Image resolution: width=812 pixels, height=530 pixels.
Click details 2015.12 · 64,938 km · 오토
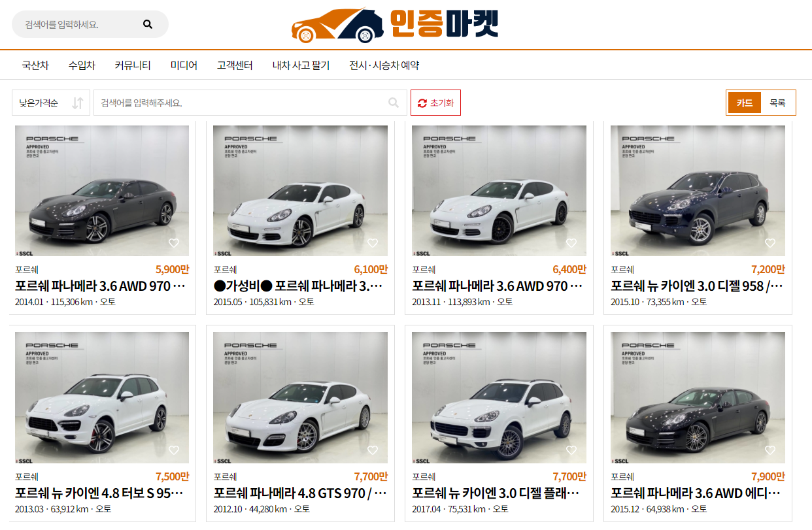[x=659, y=509]
